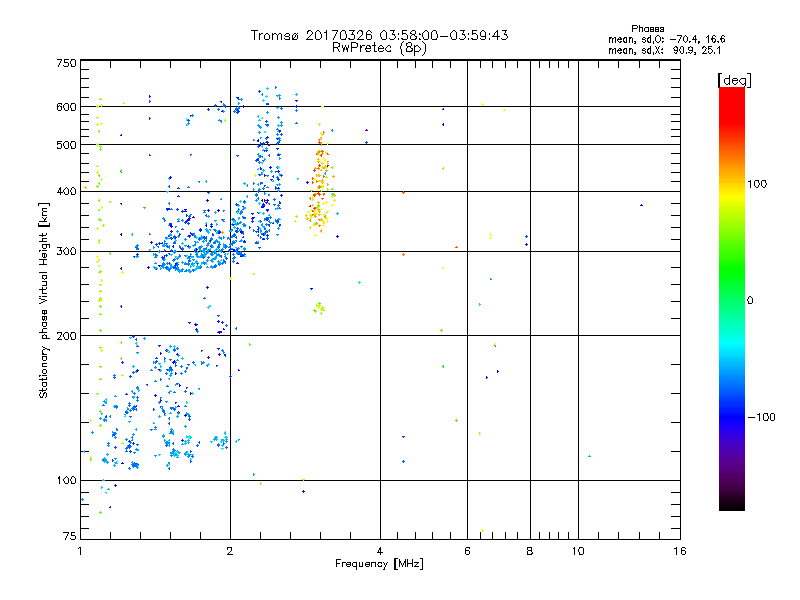Screen dimensions: 800x600
Task: Click the "mean, sd,X: 90.9, 25.1" line
Action: (x=664, y=50)
